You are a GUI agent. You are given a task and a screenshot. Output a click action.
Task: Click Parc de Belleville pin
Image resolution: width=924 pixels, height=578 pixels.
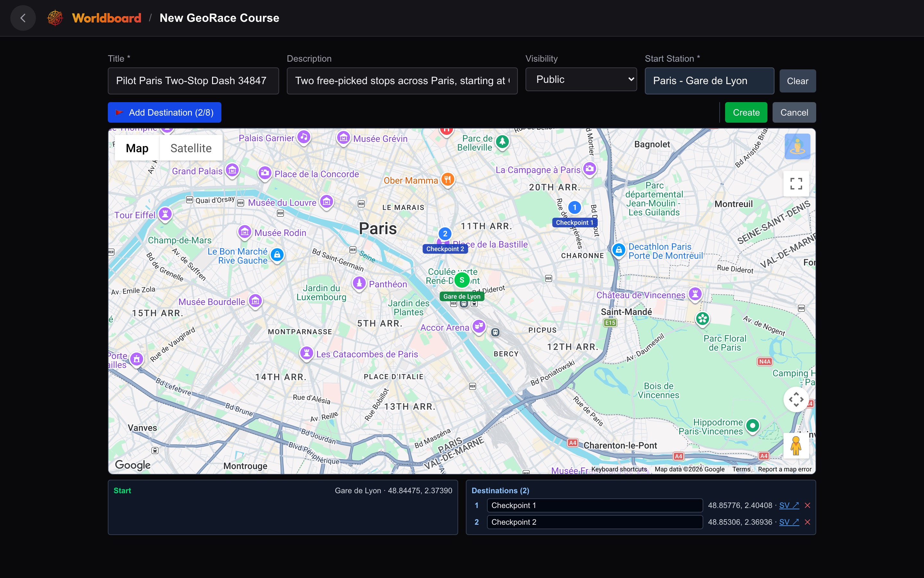coord(502,142)
